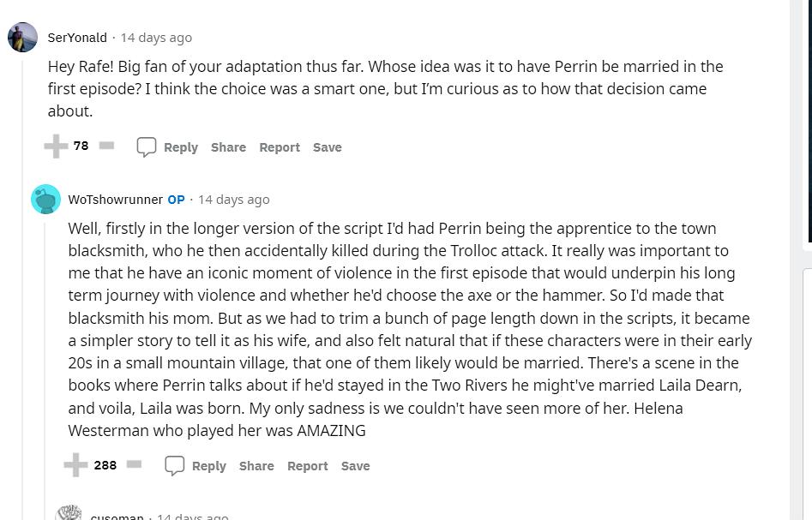Image resolution: width=812 pixels, height=520 pixels.
Task: Report WoTshowrunner's reply
Action: (308, 466)
